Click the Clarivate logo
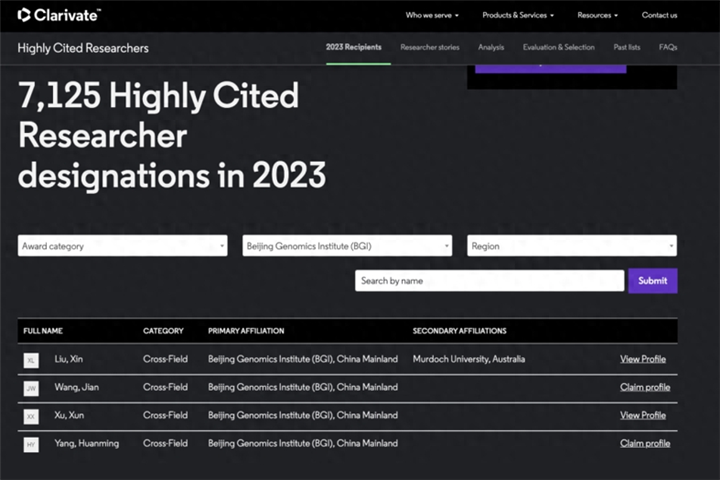Viewport: 720px width, 480px height. tap(59, 15)
